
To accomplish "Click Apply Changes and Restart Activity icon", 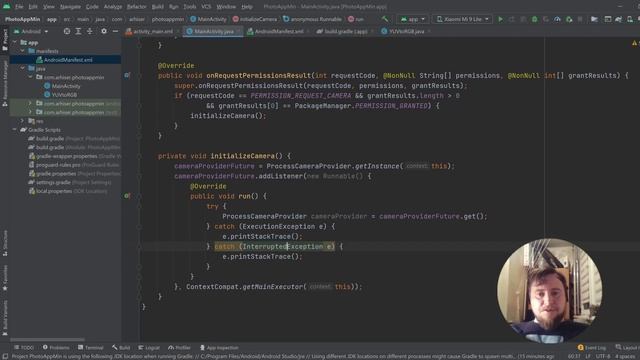I will pos(512,19).
